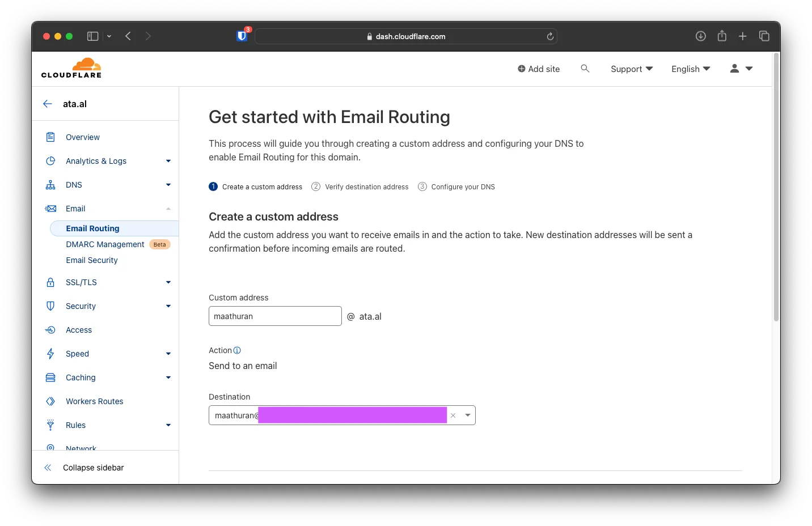The width and height of the screenshot is (812, 526).
Task: Click the Workers Routes diamond icon
Action: click(x=50, y=401)
